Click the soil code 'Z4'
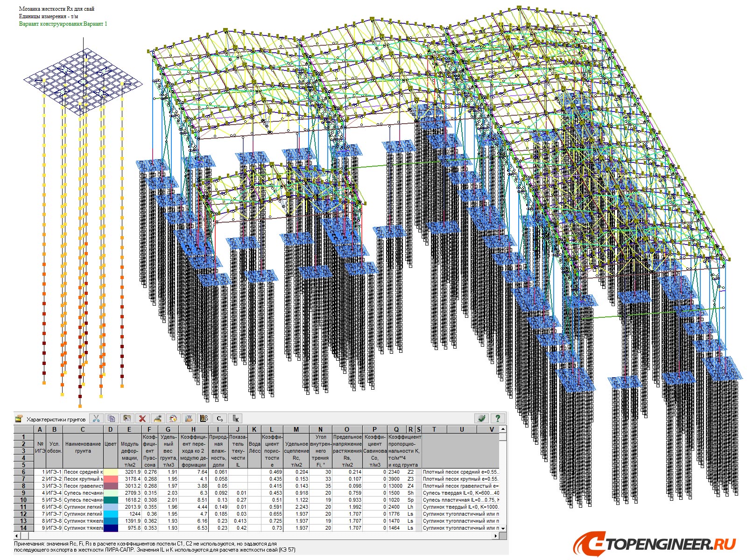 (410, 486)
